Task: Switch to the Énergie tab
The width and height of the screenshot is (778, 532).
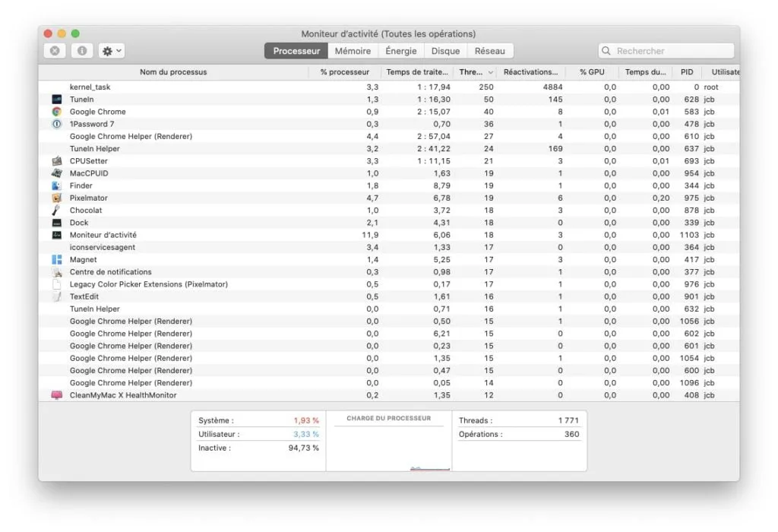Action: click(x=401, y=51)
